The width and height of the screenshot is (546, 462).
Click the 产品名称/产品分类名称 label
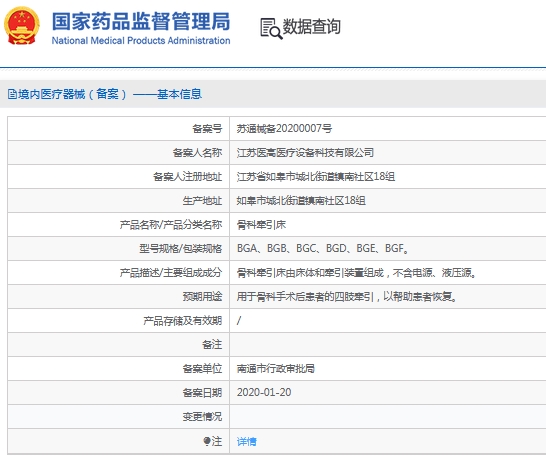pos(171,225)
